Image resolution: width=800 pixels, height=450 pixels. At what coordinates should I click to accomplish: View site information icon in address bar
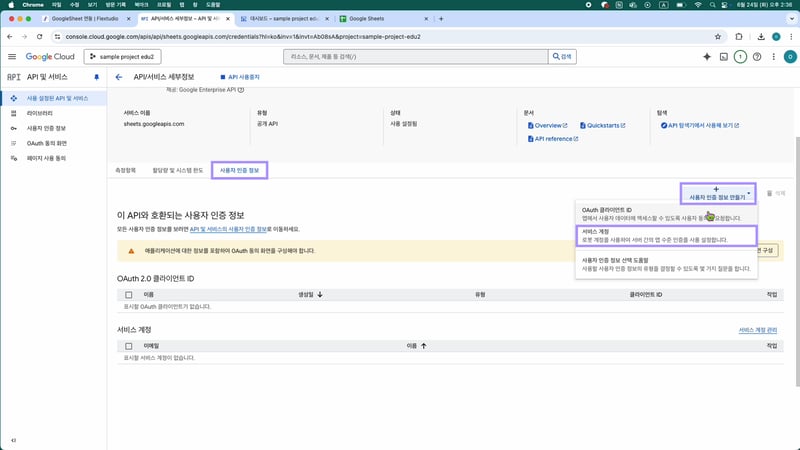[x=57, y=37]
